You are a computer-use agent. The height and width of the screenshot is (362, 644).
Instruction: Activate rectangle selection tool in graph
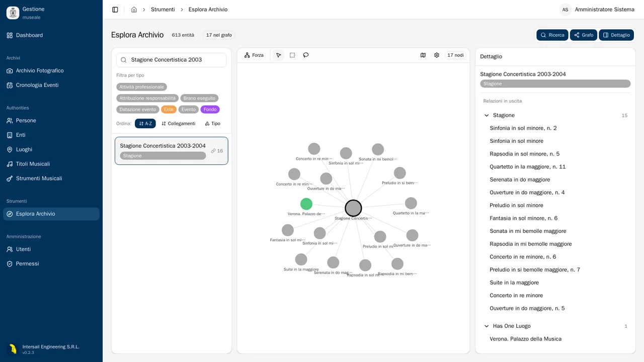pos(292,55)
